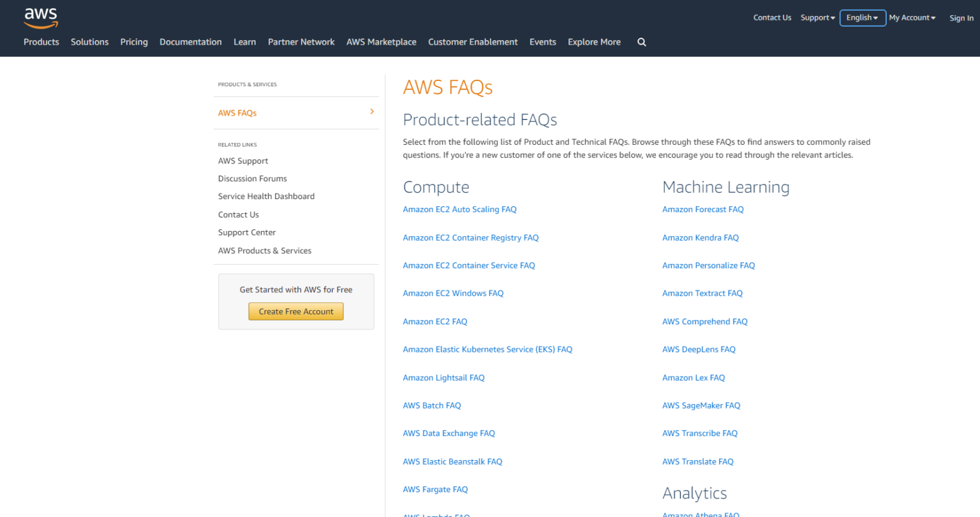Open the Amazon Elastic Kubernetes Service FAQ

click(487, 349)
